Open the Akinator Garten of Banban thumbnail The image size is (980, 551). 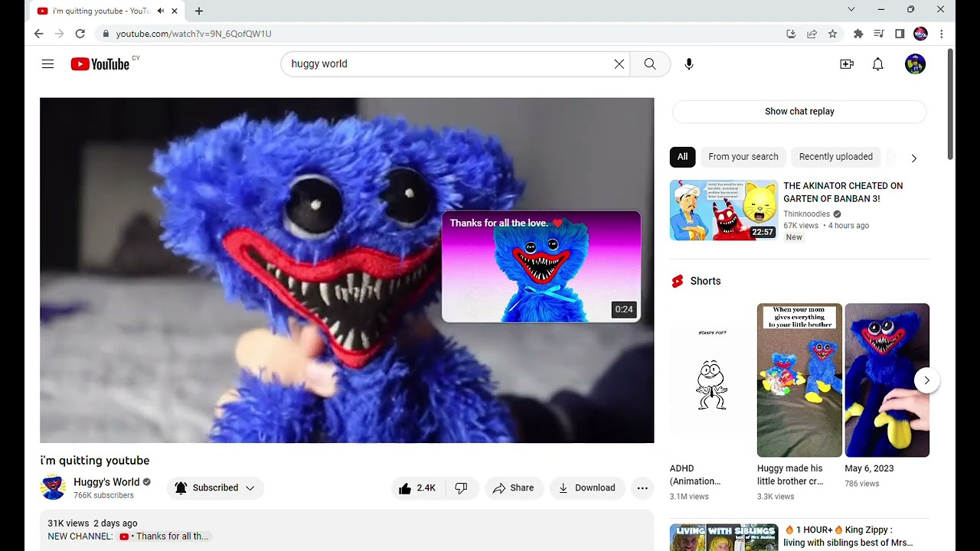pyautogui.click(x=724, y=210)
